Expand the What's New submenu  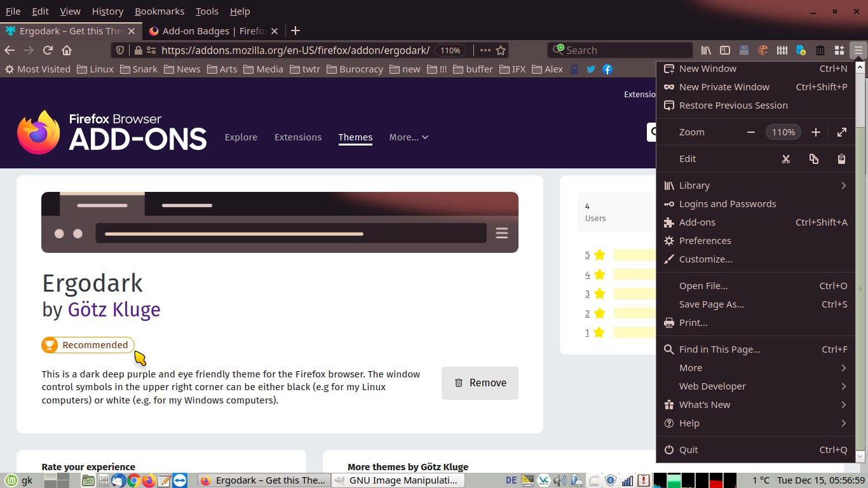tap(756, 405)
